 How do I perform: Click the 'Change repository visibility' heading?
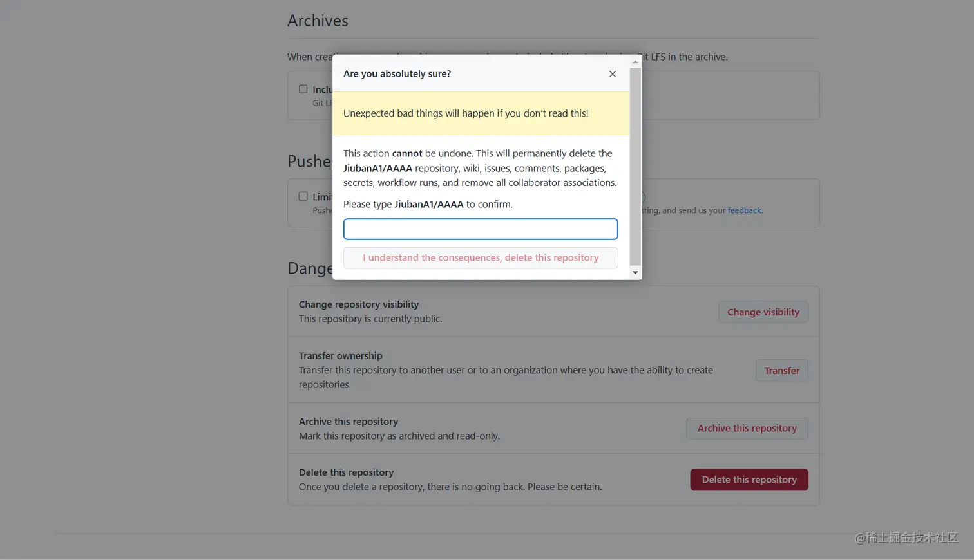point(359,304)
